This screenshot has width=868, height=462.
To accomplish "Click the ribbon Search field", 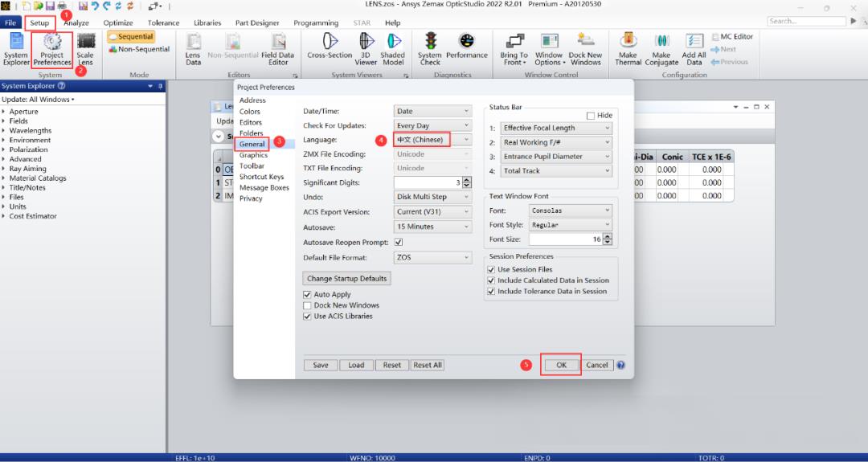I will coord(807,21).
